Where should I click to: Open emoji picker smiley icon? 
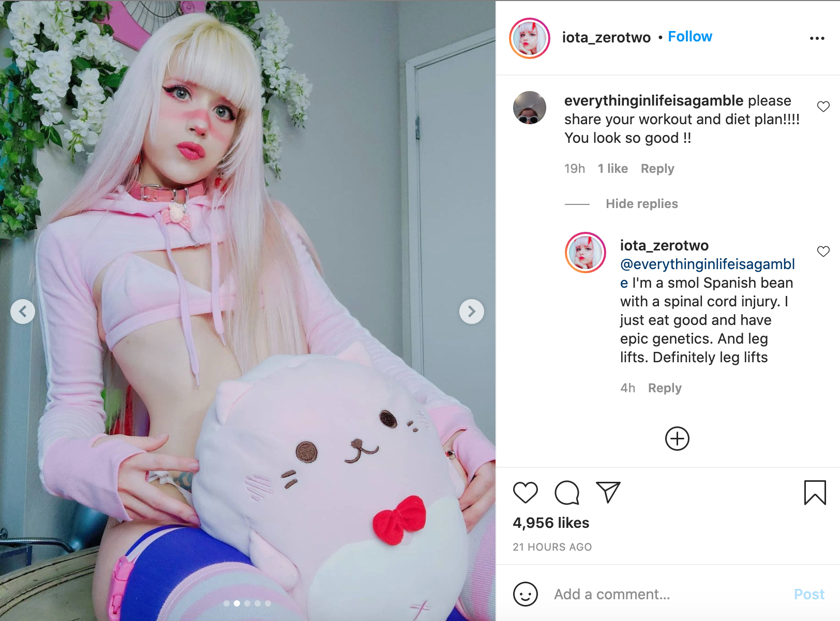(x=525, y=594)
